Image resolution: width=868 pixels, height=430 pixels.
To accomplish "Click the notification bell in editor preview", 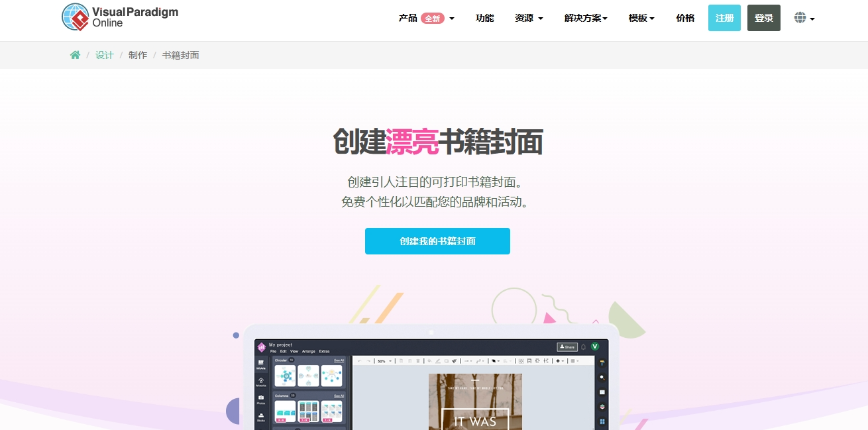I will pos(584,347).
